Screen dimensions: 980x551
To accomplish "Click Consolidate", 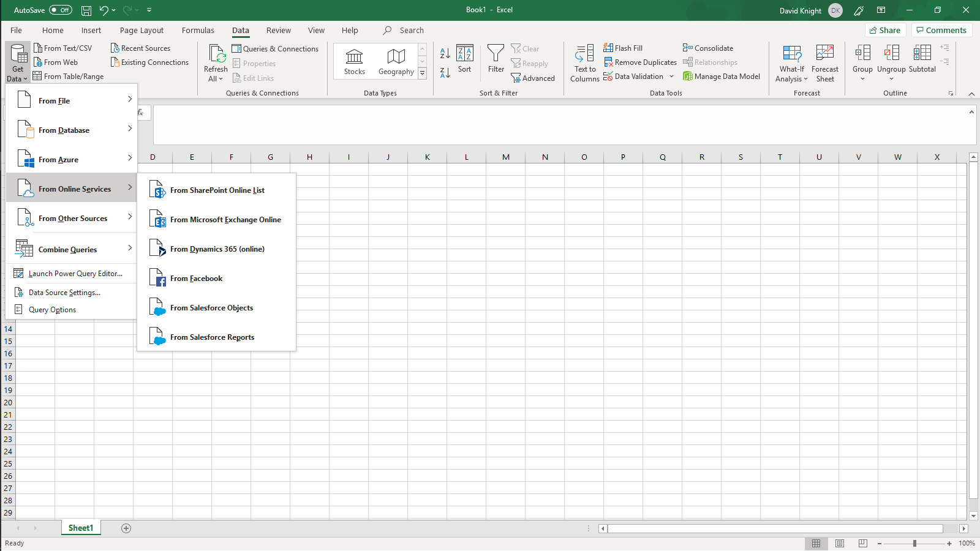I will (708, 48).
